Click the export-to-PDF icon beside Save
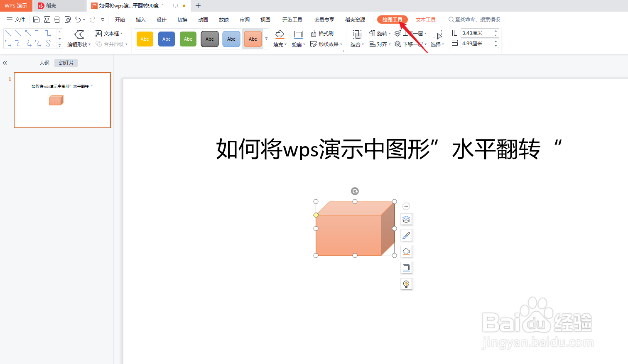628x364 pixels. [x=47, y=20]
